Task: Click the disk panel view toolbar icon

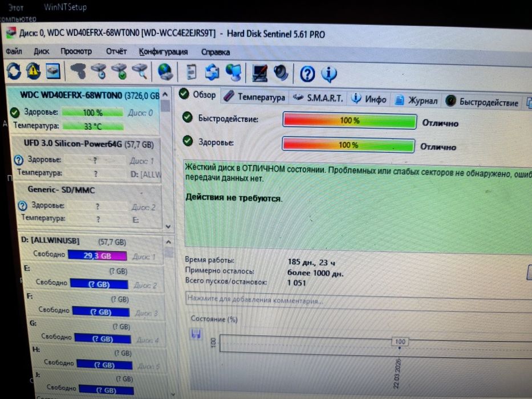Action: (x=53, y=71)
